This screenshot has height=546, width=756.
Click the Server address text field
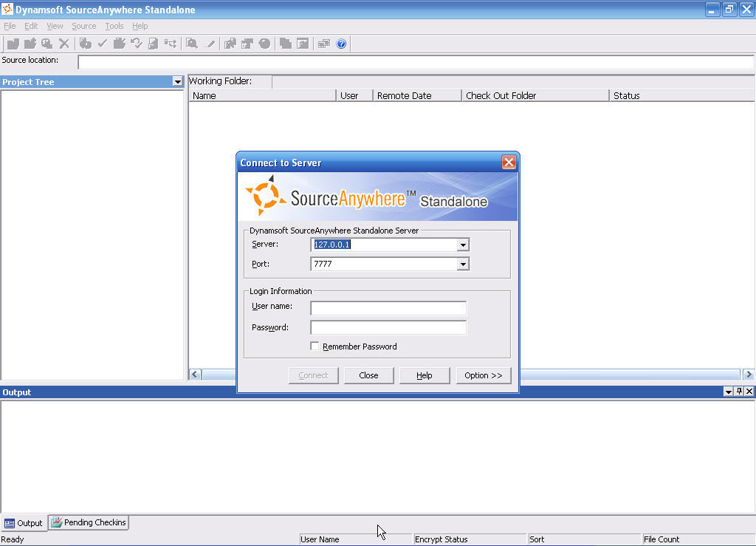[x=384, y=245]
